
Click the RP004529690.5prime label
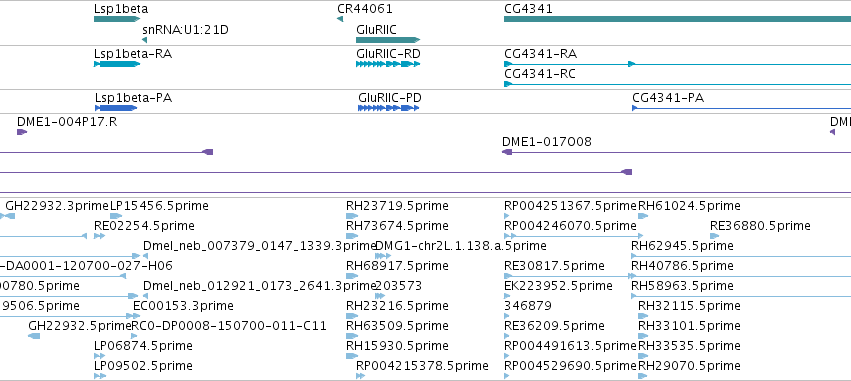click(x=570, y=366)
